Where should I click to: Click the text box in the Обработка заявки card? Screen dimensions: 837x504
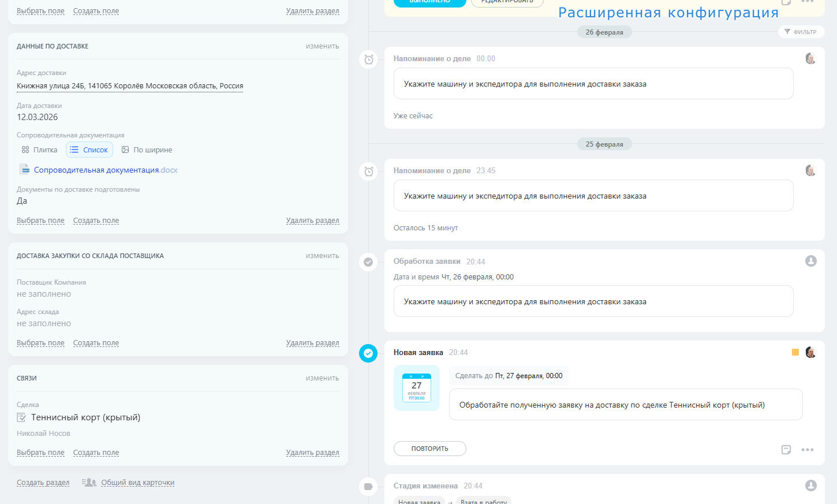[x=593, y=301]
